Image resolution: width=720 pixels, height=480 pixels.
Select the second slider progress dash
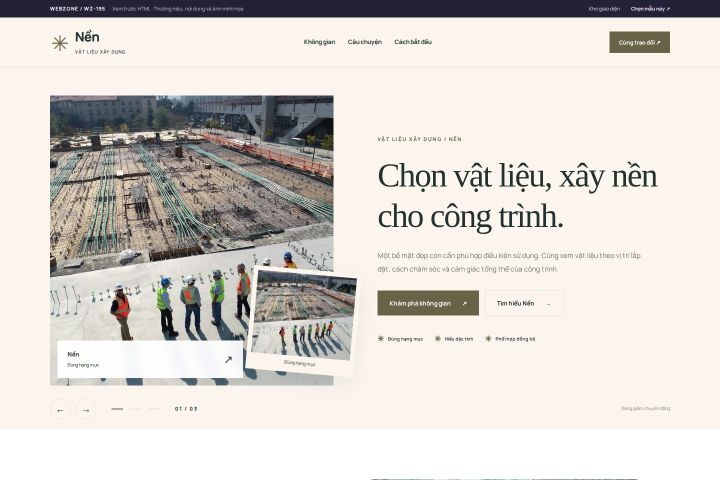[135, 409]
